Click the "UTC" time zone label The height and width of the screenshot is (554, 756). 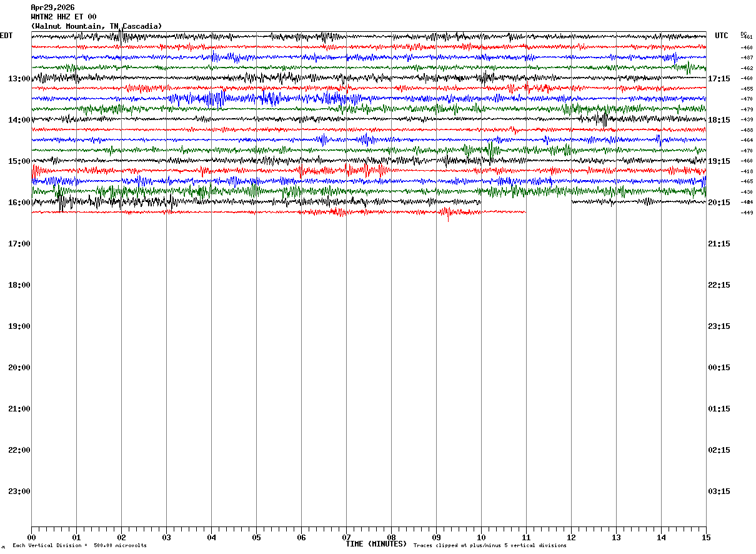click(722, 36)
